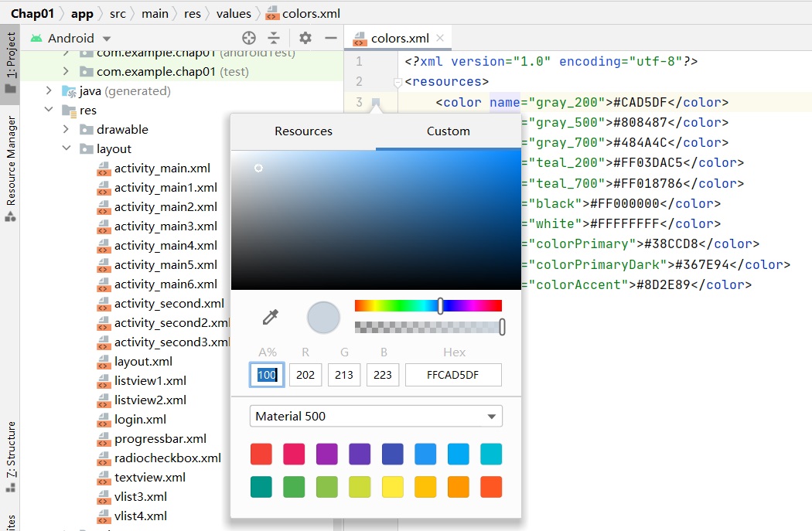812x531 pixels.
Task: Click the eyedropper color pipette icon
Action: point(271,317)
